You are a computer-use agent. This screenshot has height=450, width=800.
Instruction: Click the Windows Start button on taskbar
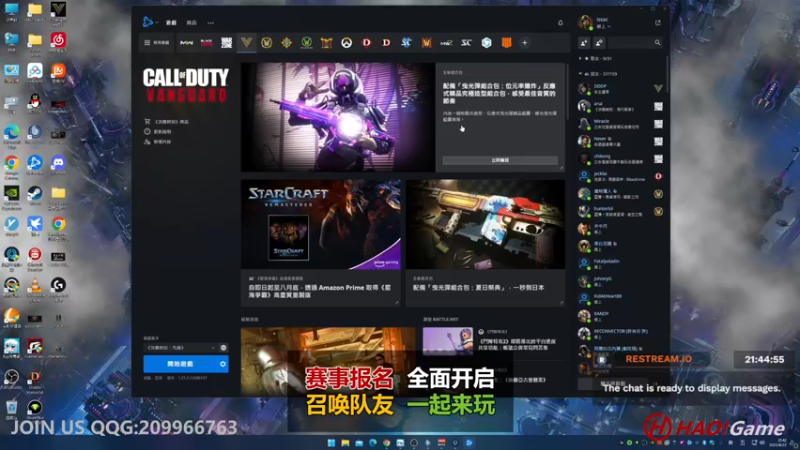(331, 443)
